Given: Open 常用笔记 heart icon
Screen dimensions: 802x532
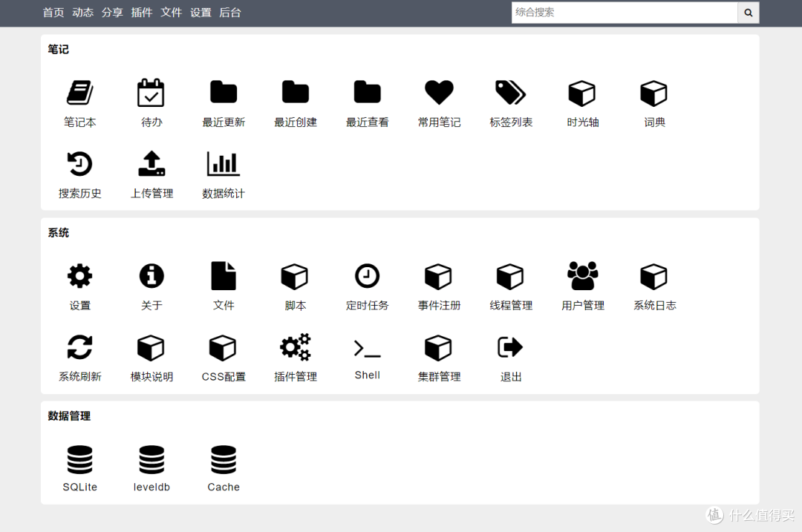Looking at the screenshot, I should (440, 93).
